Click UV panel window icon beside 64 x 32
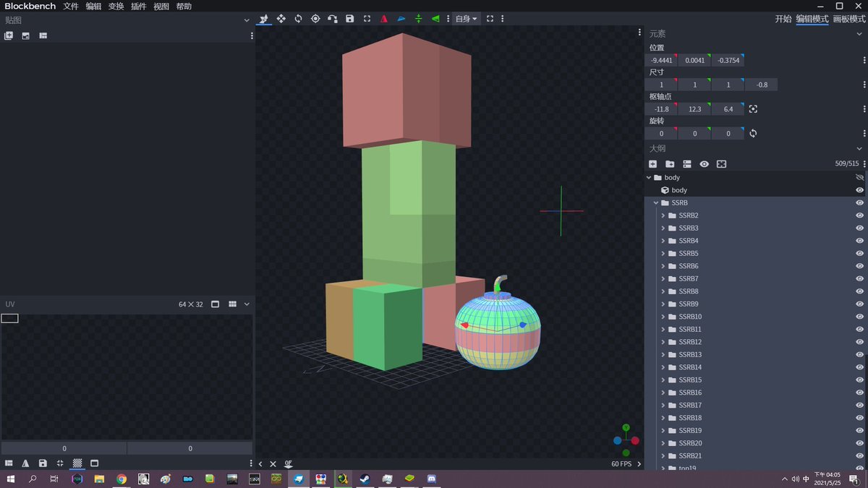 coord(215,304)
